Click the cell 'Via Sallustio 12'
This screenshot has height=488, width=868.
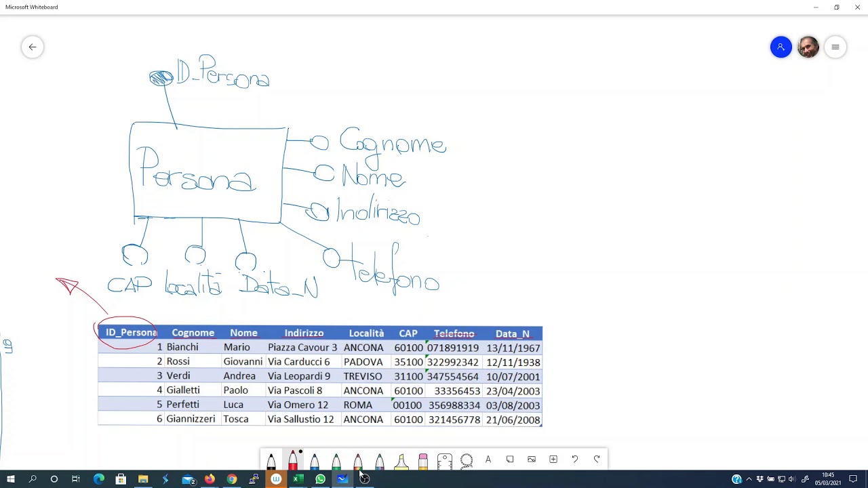coord(300,420)
